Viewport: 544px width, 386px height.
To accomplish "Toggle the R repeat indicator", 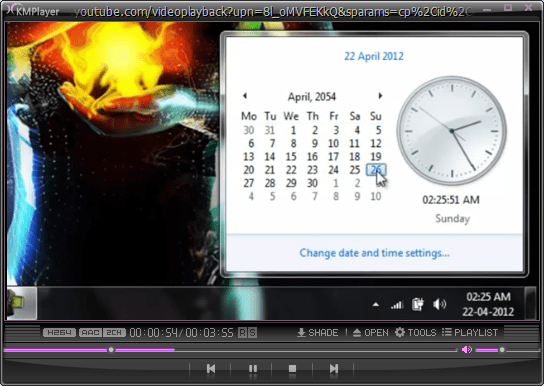I will (243, 333).
